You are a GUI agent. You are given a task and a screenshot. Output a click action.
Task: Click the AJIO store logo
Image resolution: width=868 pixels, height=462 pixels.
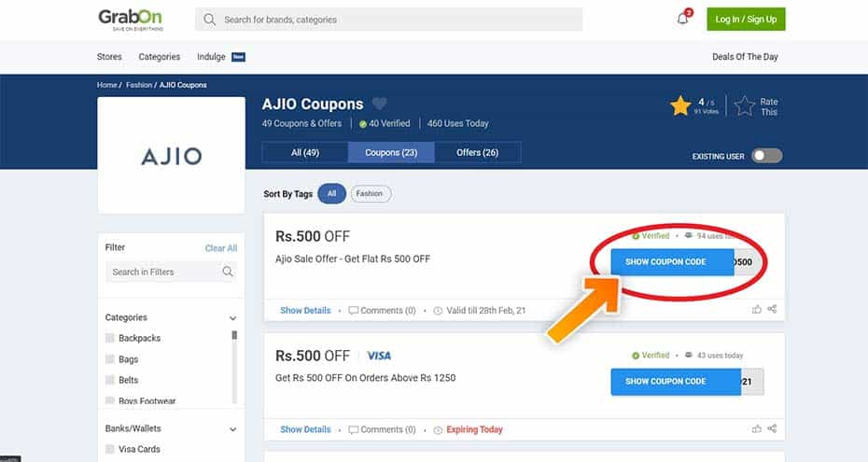172,156
